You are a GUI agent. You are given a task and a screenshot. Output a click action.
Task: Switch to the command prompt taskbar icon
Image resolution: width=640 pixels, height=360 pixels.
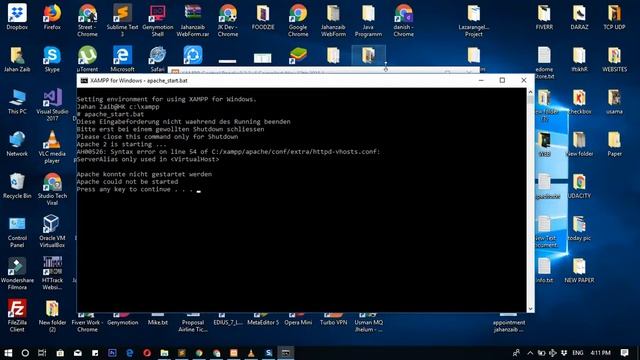(x=286, y=353)
